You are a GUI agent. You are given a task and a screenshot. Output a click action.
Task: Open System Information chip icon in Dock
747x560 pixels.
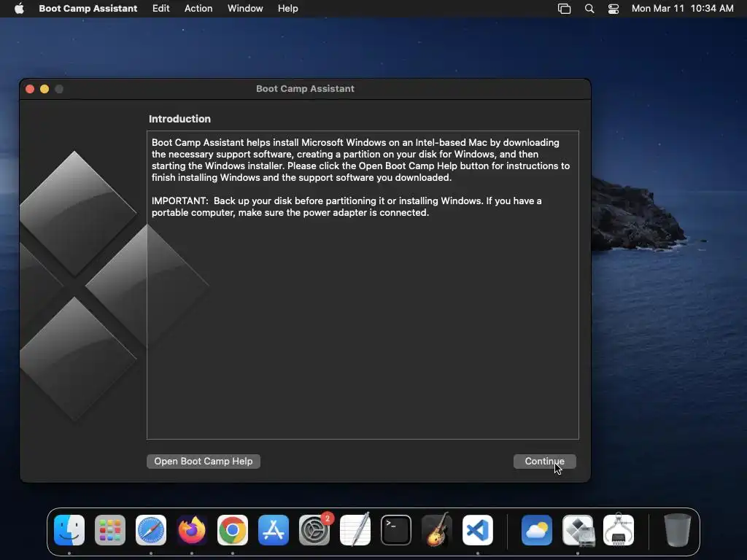click(x=619, y=530)
